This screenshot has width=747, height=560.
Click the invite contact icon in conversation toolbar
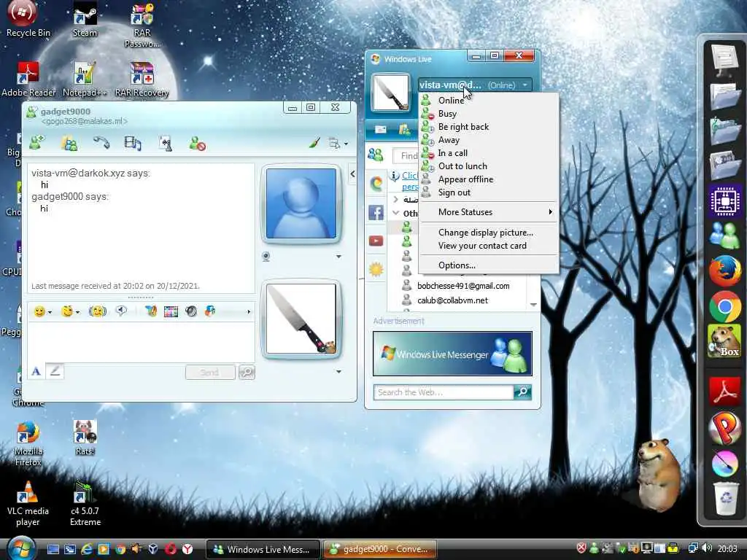36,143
